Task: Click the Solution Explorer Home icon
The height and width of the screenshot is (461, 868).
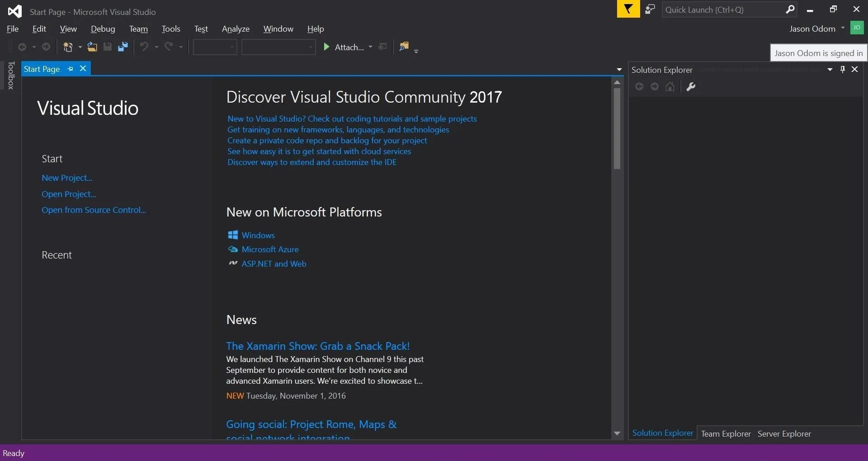Action: coord(670,87)
